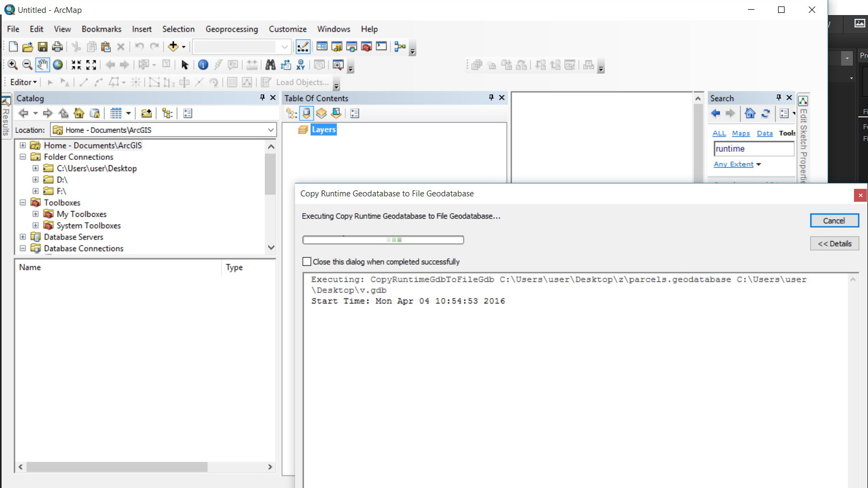Zoom to Full Extent globe icon
This screenshot has height=488, width=868.
coord(58,65)
